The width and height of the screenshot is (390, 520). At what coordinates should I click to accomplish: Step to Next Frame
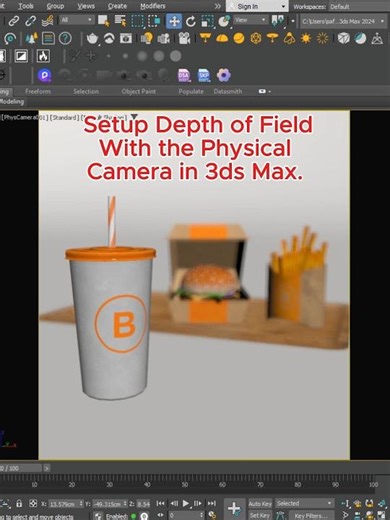[x=198, y=503]
